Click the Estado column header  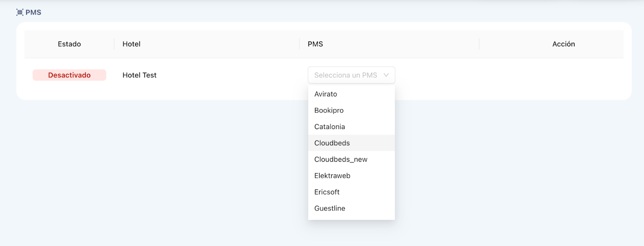69,44
